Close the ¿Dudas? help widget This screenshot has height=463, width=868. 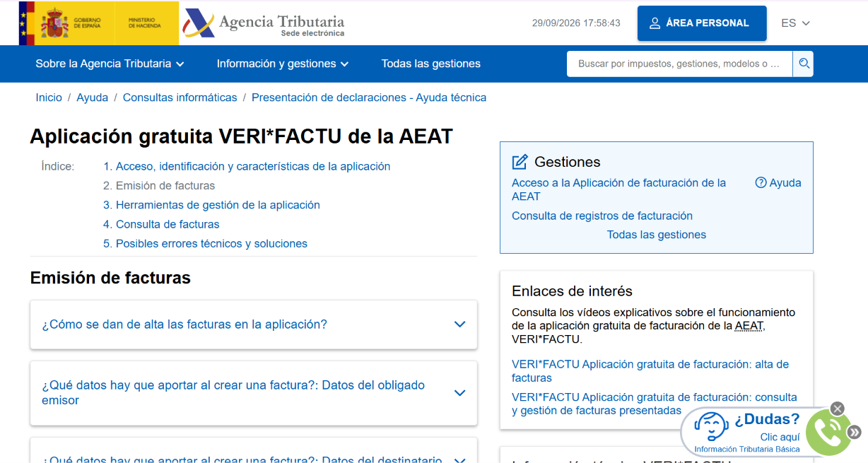coord(838,409)
